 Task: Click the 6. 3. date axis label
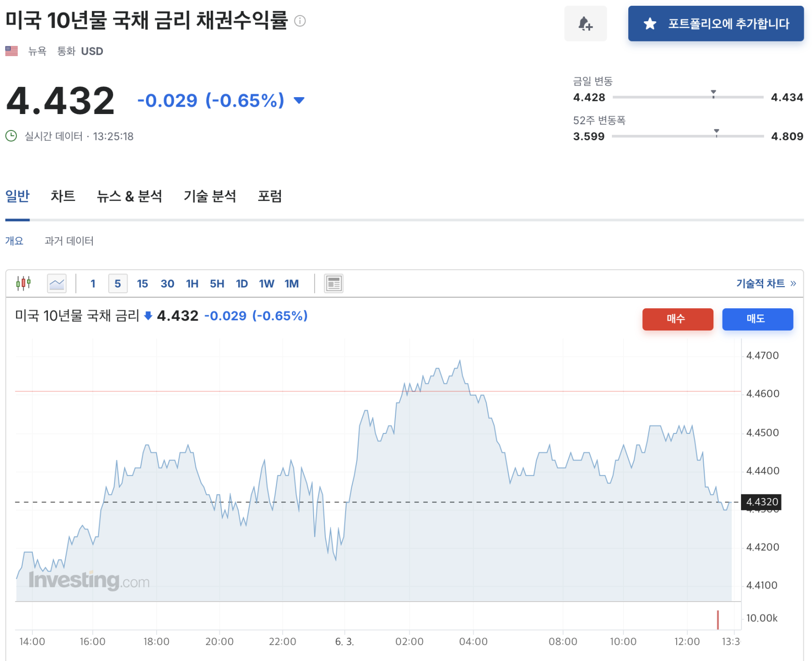pyautogui.click(x=345, y=642)
